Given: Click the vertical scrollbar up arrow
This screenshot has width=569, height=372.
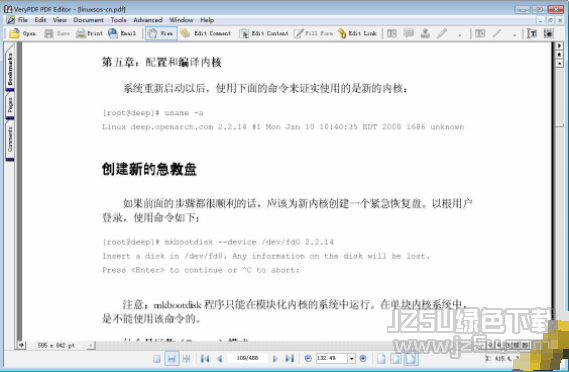Looking at the screenshot, I should (559, 64).
